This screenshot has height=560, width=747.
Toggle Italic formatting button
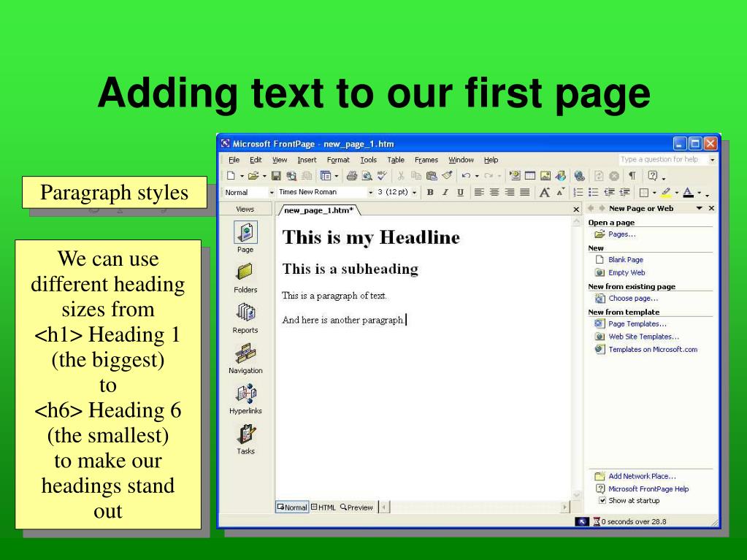(445, 193)
